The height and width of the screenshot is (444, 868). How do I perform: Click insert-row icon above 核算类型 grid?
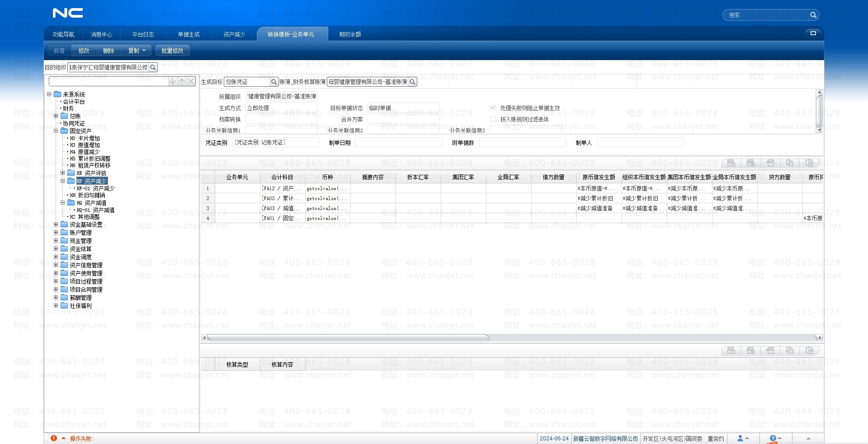771,351
